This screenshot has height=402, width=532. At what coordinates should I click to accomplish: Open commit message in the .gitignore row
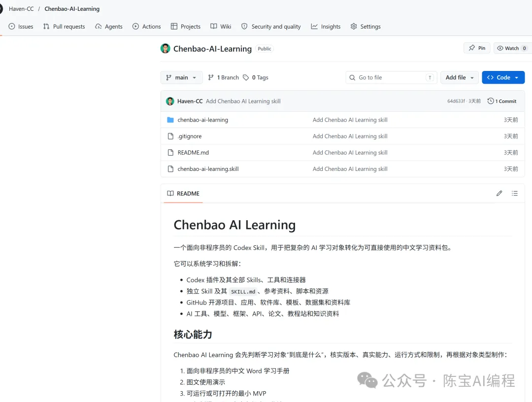(x=350, y=136)
